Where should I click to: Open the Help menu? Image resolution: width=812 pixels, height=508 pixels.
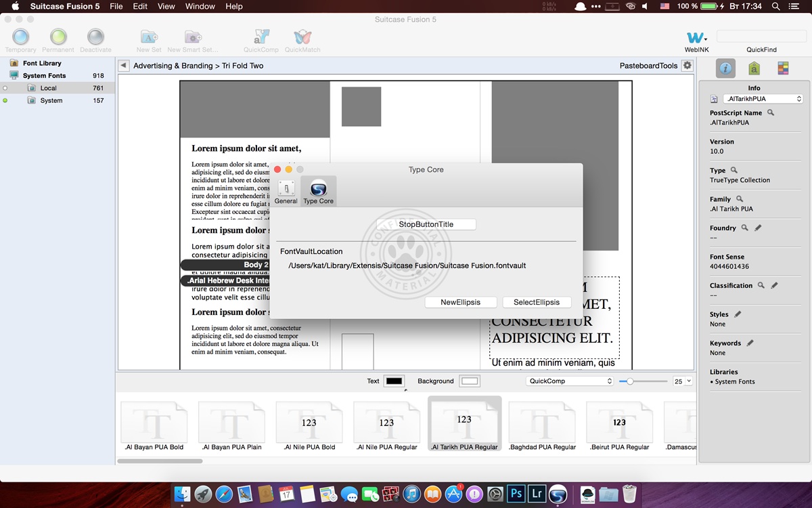pos(234,6)
